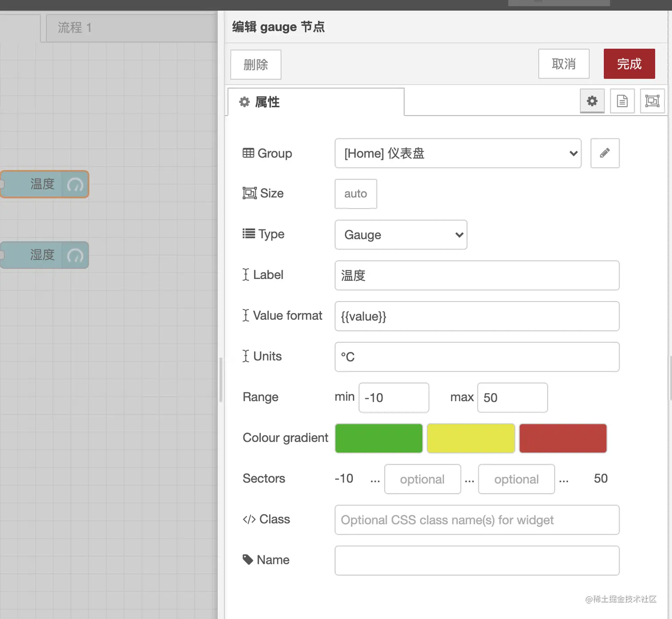This screenshot has height=619, width=672.
Task: Focus the Class CSS name field
Action: point(477,520)
